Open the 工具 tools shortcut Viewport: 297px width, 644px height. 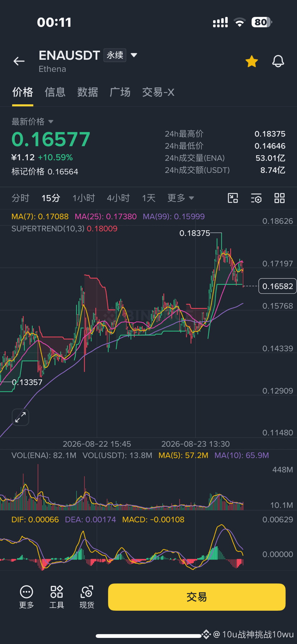(x=57, y=597)
